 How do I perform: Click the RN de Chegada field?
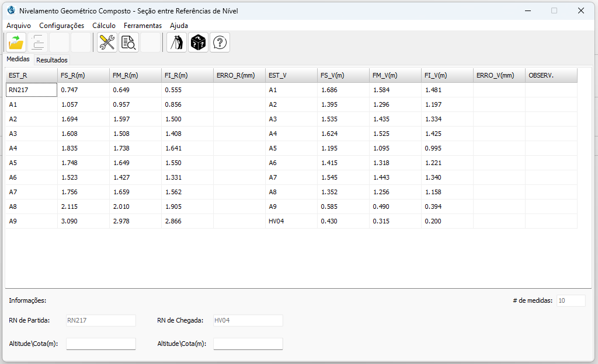(248, 320)
